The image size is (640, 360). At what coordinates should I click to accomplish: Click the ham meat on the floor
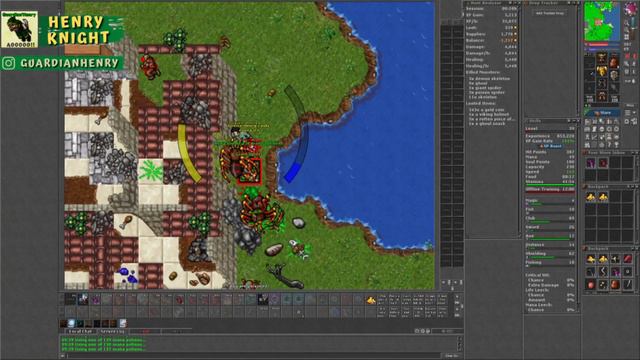pos(127,222)
